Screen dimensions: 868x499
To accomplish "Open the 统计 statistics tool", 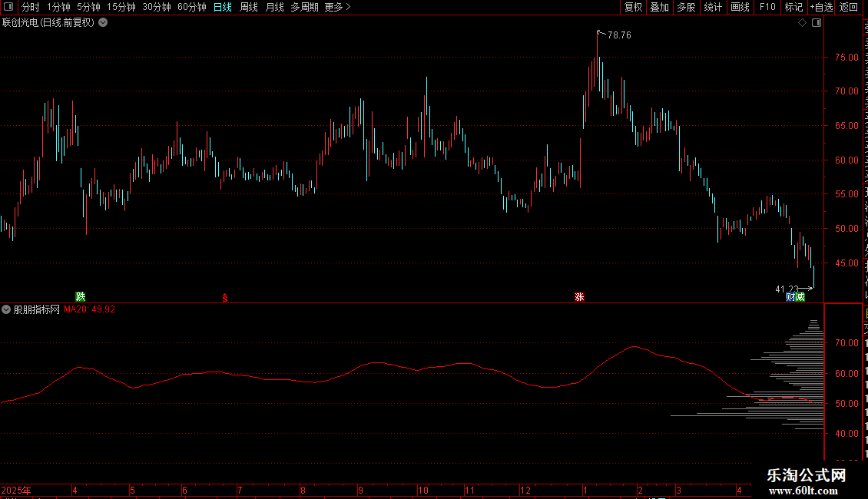I will click(x=712, y=7).
